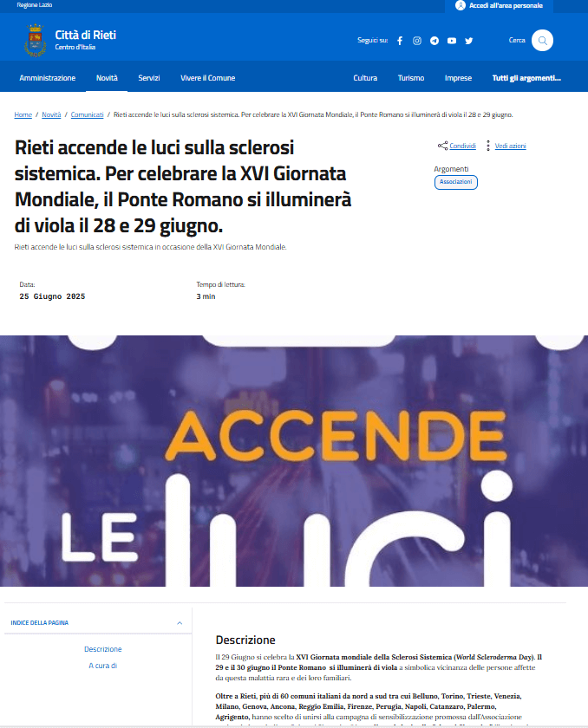Click the share icon next to Condividi
588x728 pixels.
442,146
